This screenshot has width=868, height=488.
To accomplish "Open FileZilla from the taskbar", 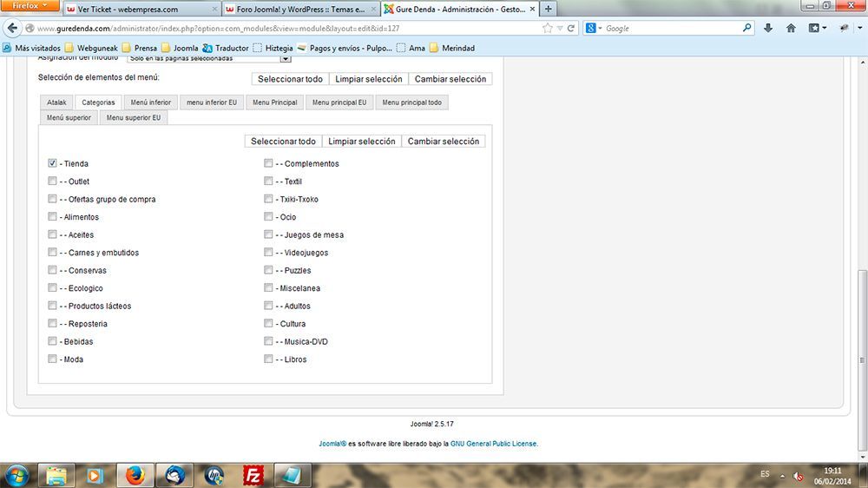I will coord(253,476).
